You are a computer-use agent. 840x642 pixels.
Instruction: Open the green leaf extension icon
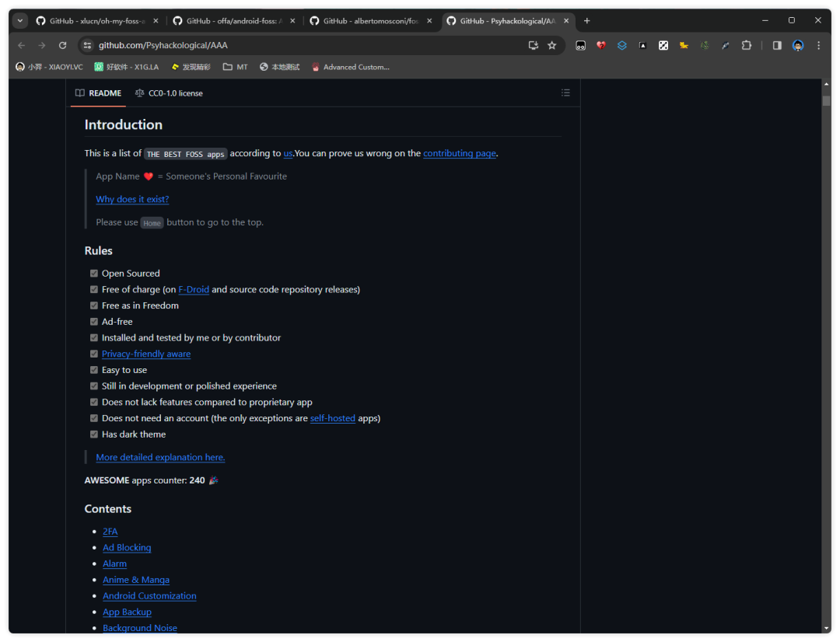click(x=705, y=46)
